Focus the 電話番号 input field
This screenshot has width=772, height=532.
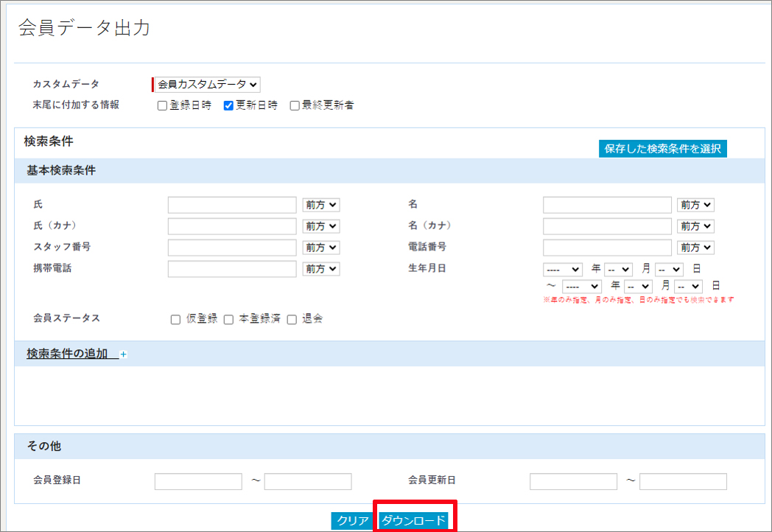point(607,248)
